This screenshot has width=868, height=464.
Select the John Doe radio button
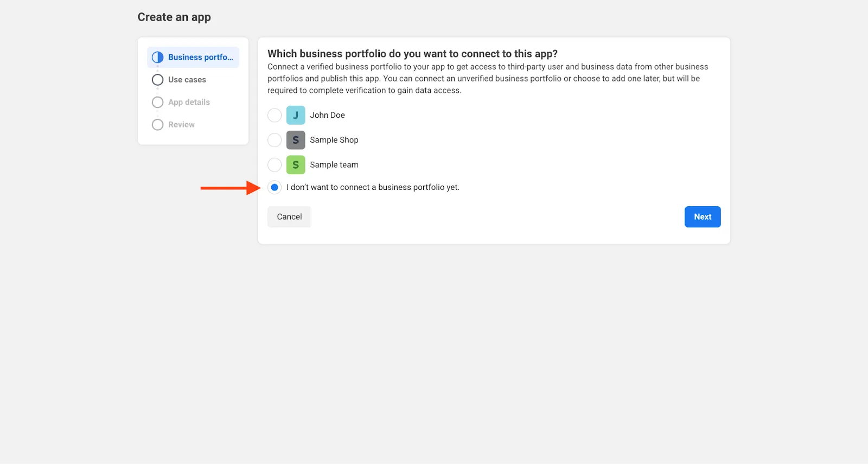(275, 115)
